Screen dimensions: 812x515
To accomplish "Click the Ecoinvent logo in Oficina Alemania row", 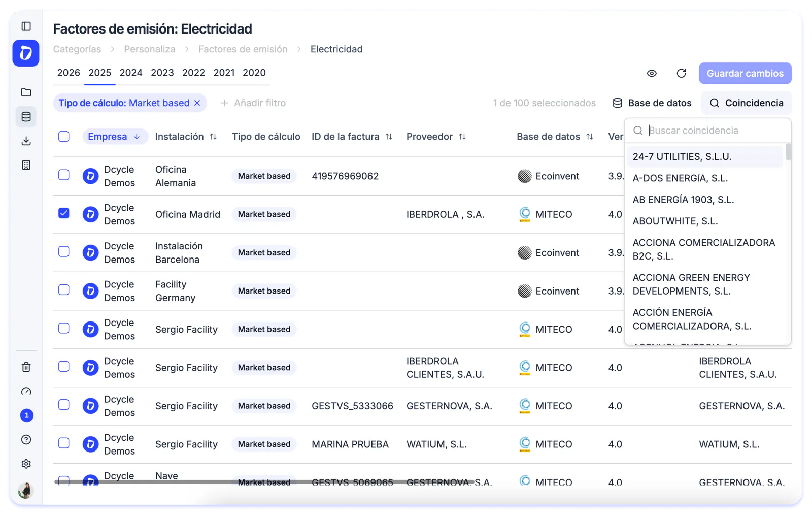I will tap(524, 176).
